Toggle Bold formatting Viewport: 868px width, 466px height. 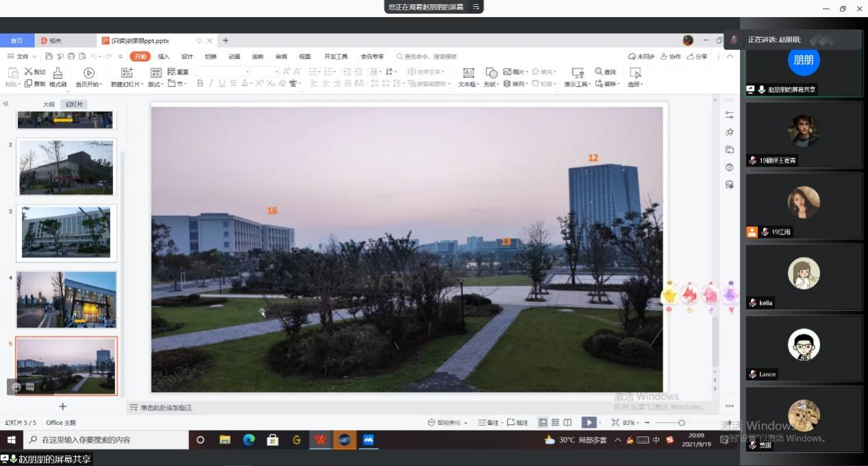200,84
